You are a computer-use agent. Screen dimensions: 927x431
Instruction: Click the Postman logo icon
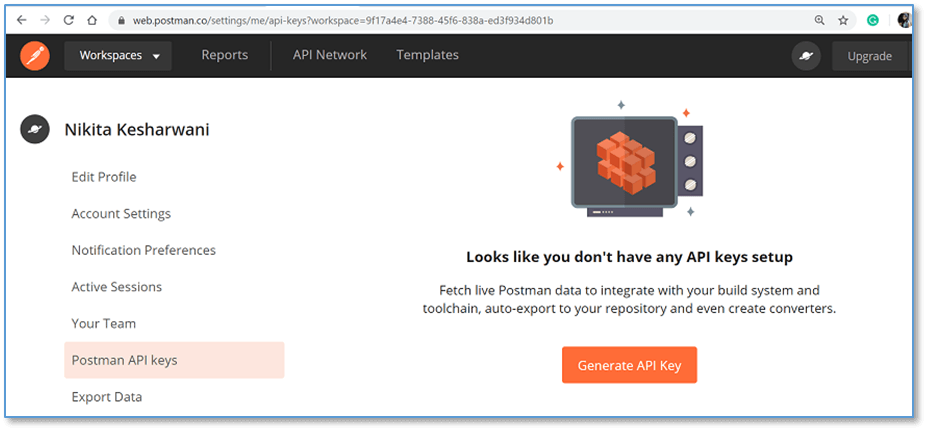(35, 56)
